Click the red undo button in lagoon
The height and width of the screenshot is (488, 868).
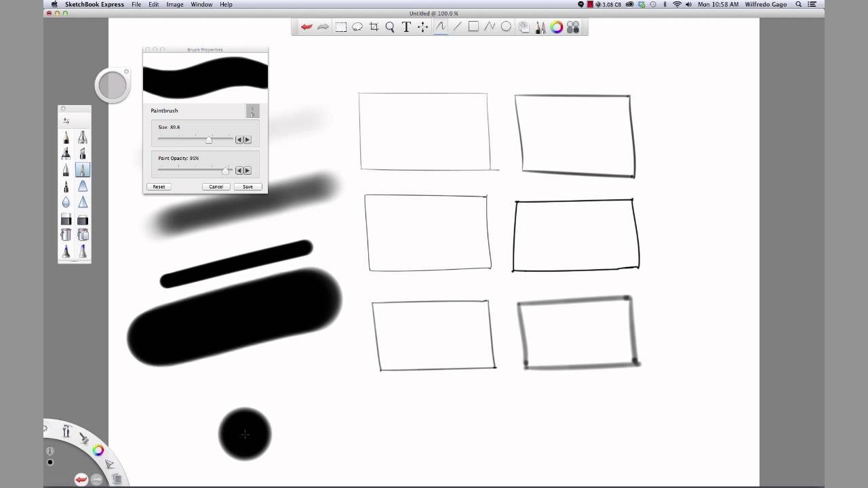[81, 479]
